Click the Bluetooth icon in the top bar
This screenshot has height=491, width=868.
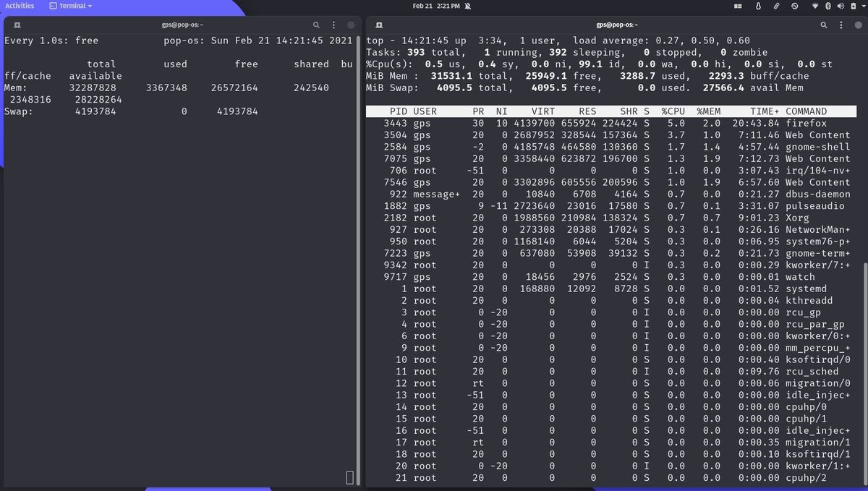pos(828,6)
